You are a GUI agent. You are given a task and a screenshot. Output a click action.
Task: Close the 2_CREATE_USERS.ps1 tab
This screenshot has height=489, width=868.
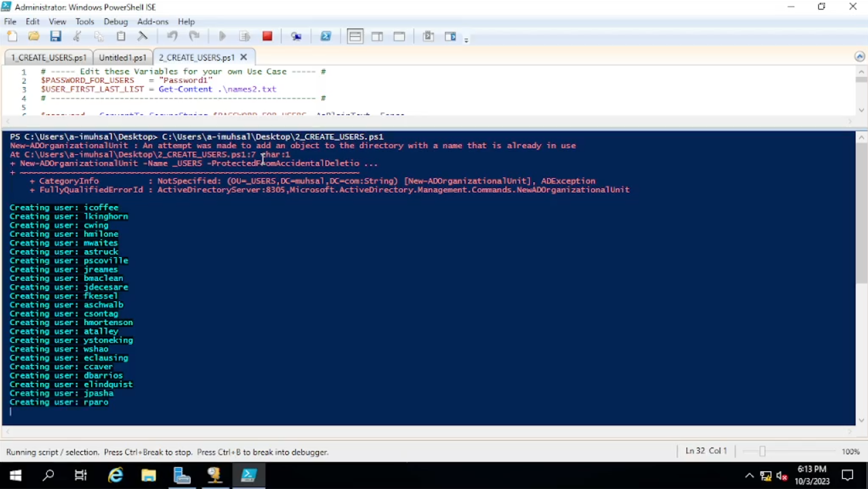point(244,57)
